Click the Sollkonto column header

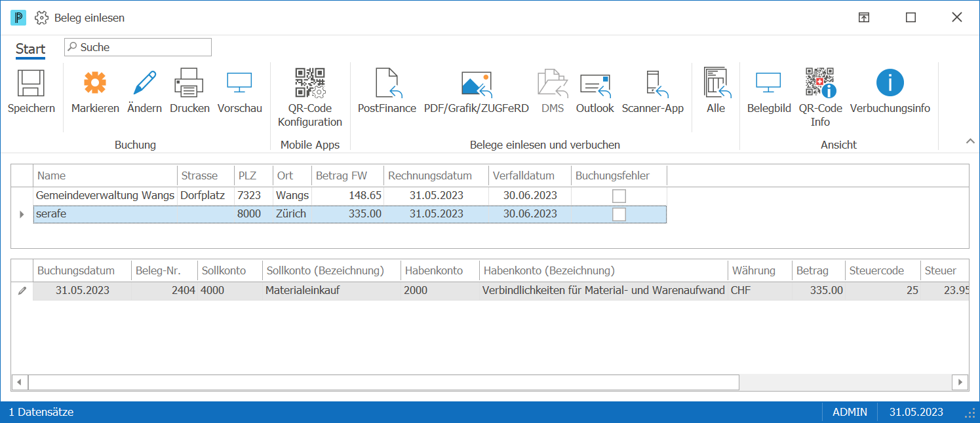point(229,270)
